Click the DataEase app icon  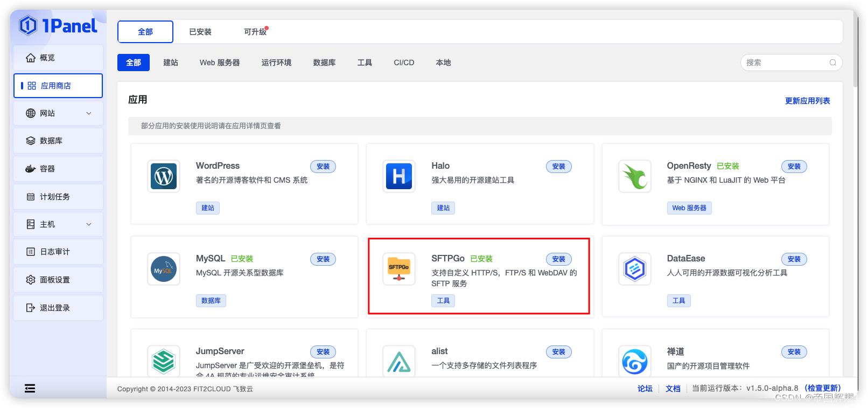(635, 269)
